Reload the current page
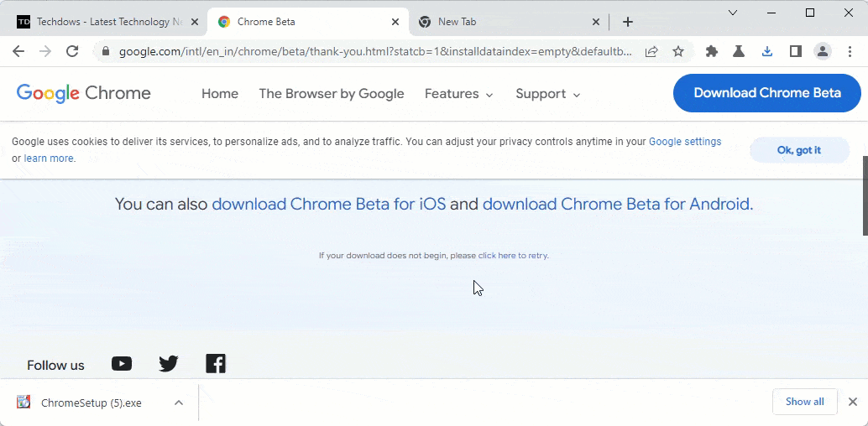Image resolution: width=868 pixels, height=426 pixels. pos(72,51)
